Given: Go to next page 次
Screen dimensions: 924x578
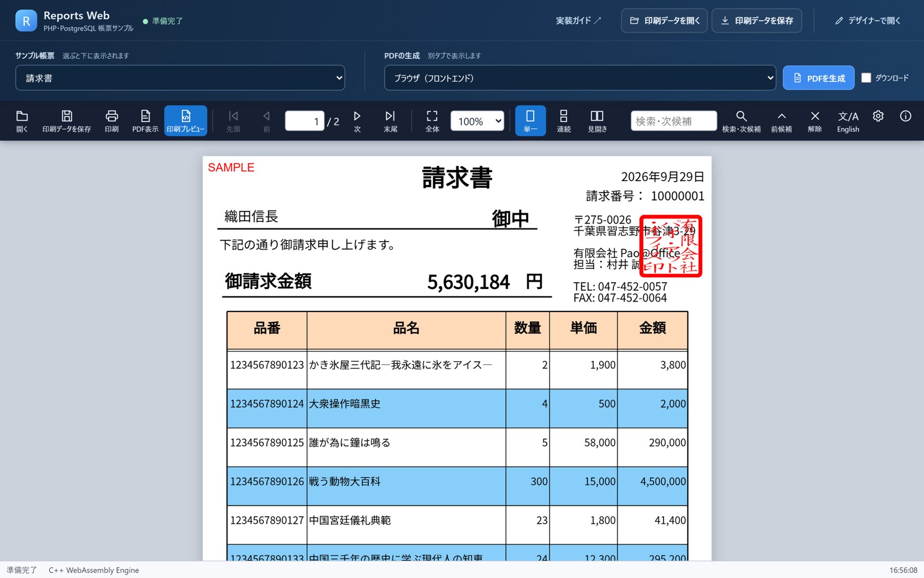Looking at the screenshot, I should (x=357, y=121).
